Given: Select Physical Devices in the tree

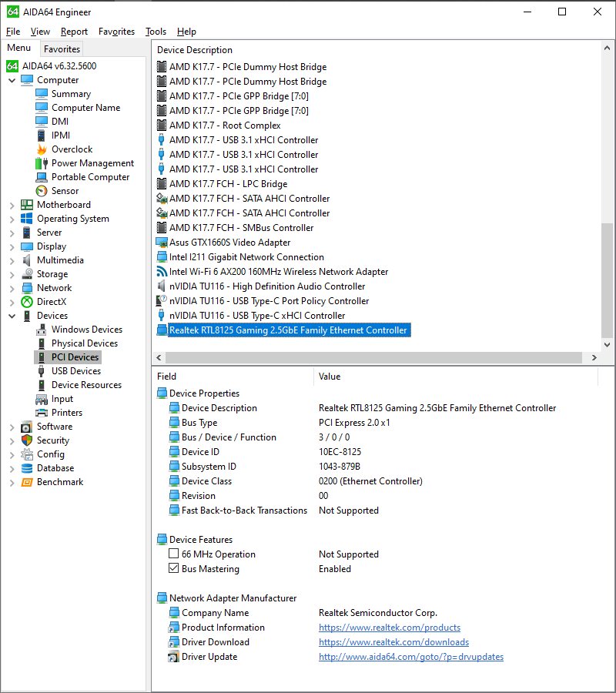Looking at the screenshot, I should [85, 343].
